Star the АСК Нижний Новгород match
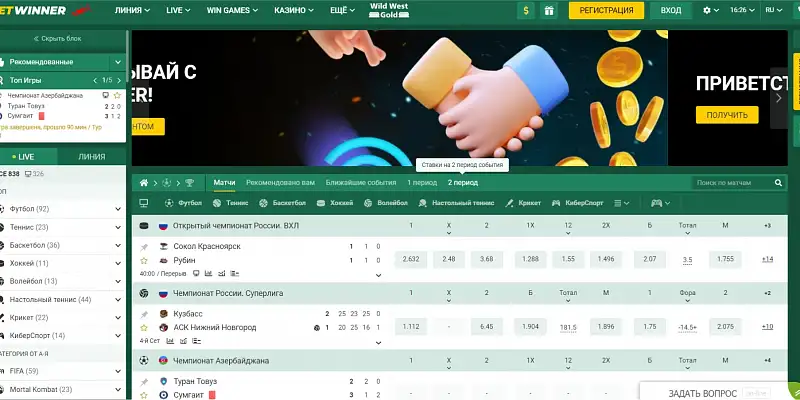This screenshot has height=400, width=800. point(144,327)
